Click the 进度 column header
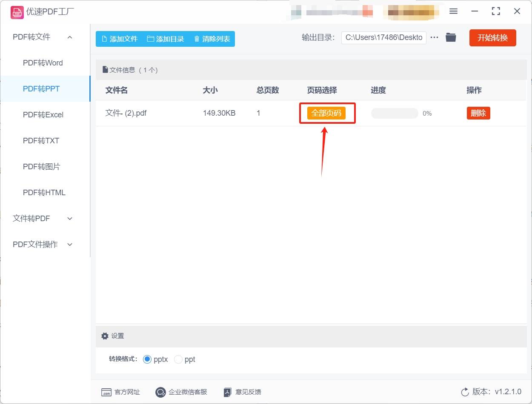The height and width of the screenshot is (404, 532). [x=378, y=90]
